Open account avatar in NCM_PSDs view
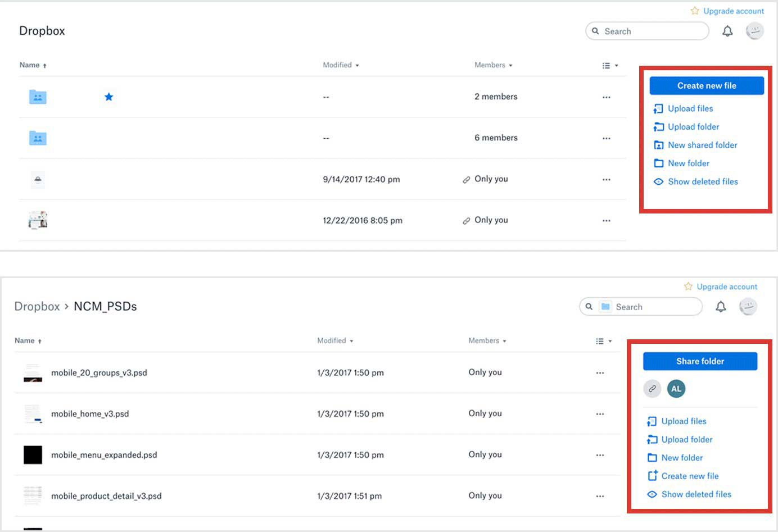Image resolution: width=778 pixels, height=532 pixels. 748,306
